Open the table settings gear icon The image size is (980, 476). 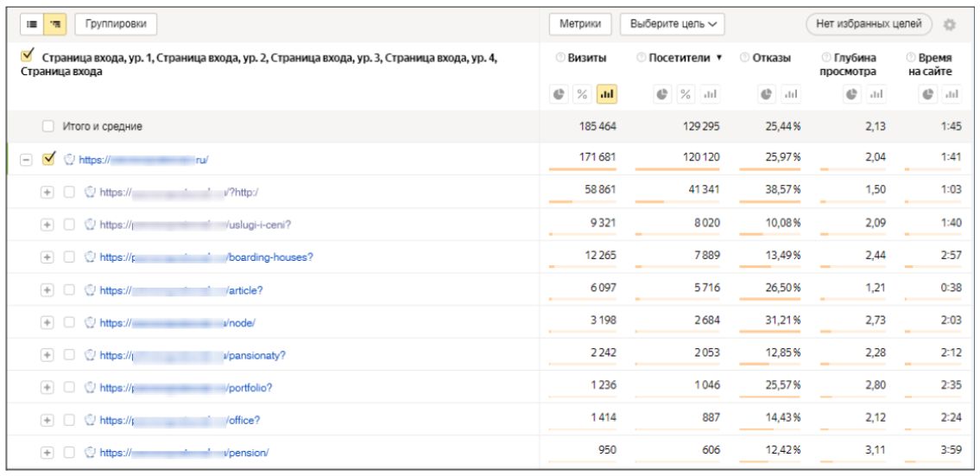point(950,25)
